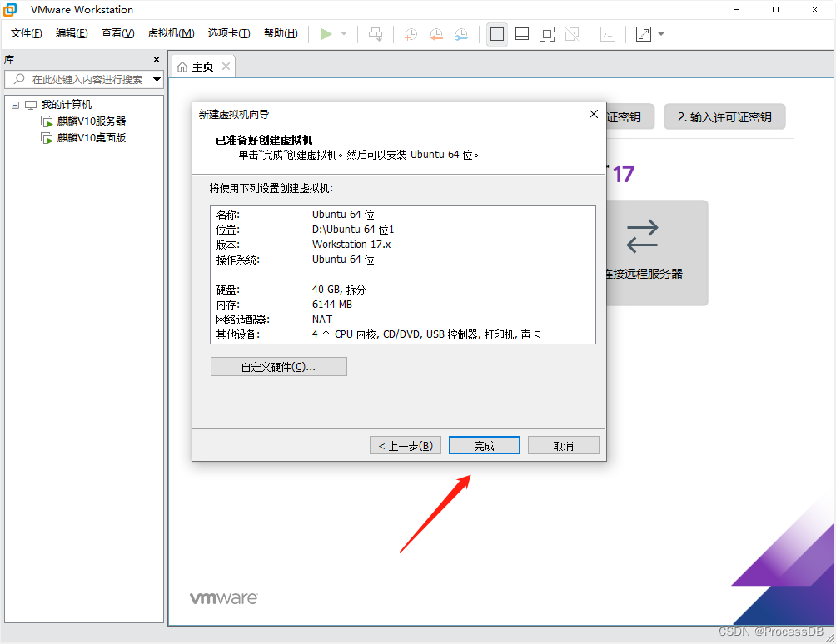Click the library search input field

[x=85, y=79]
